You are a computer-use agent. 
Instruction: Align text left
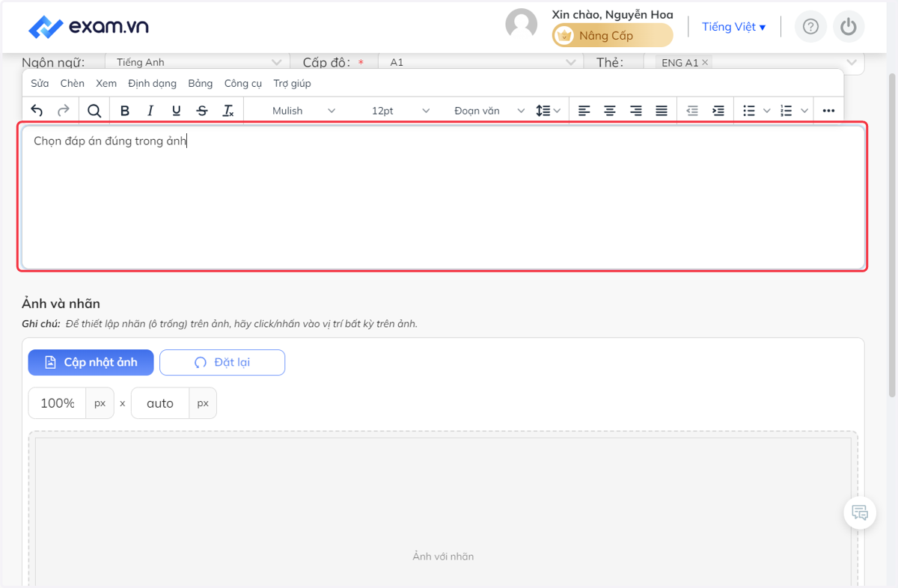tap(584, 111)
